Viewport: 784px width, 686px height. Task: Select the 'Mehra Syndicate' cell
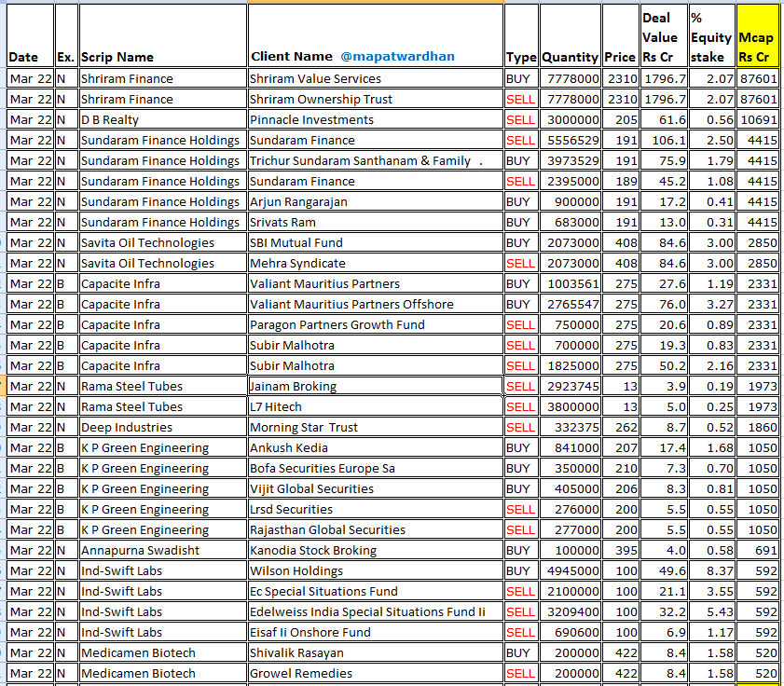tap(376, 263)
